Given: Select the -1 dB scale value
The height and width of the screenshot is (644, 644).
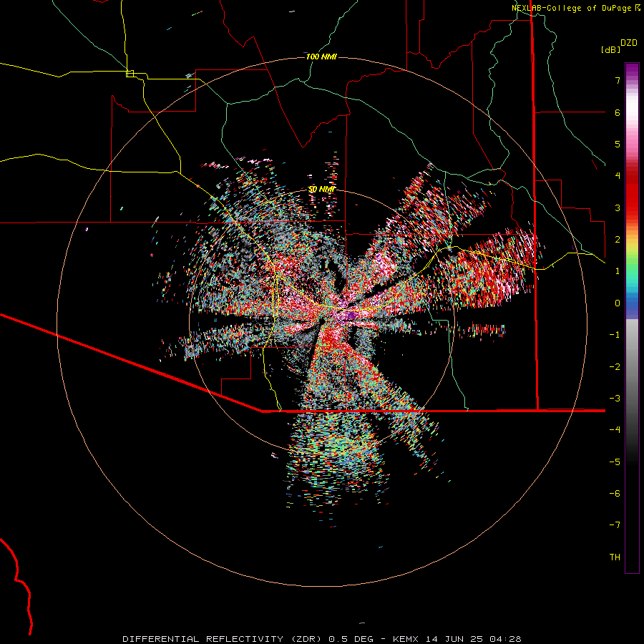Looking at the screenshot, I should [615, 335].
